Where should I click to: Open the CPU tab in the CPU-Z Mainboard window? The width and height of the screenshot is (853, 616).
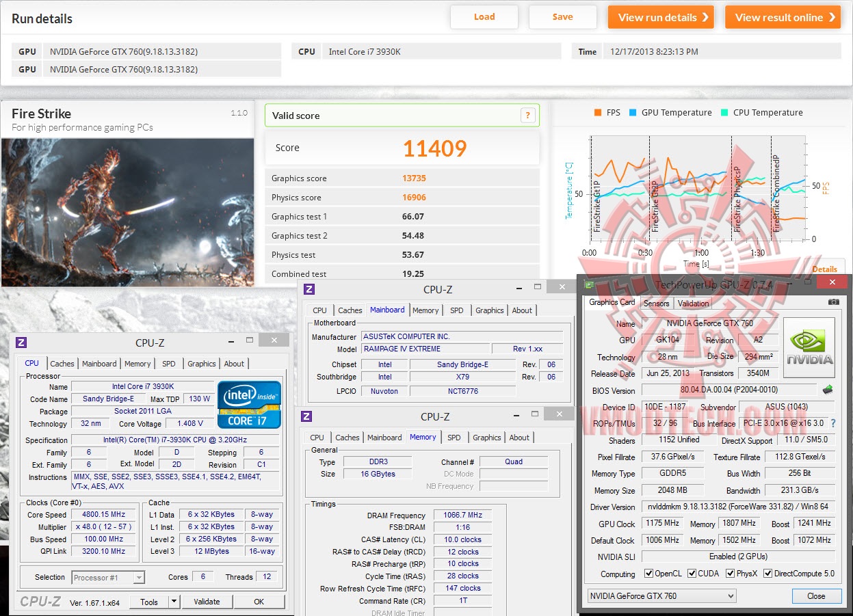(320, 310)
